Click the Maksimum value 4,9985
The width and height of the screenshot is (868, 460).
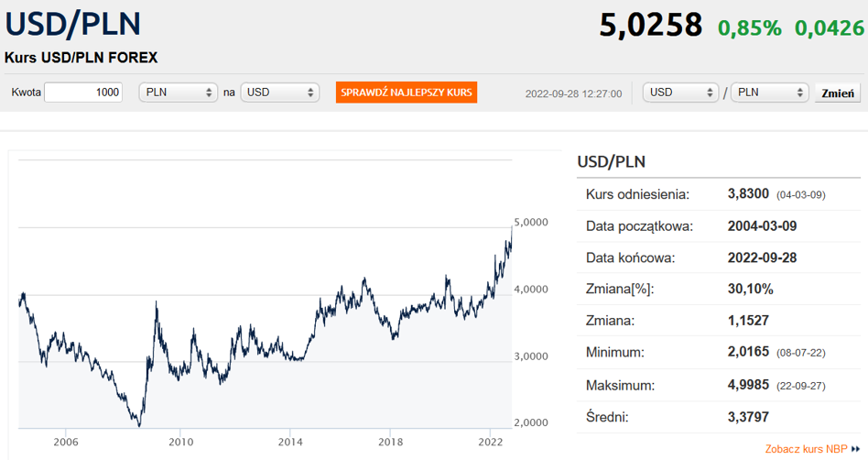[749, 385]
